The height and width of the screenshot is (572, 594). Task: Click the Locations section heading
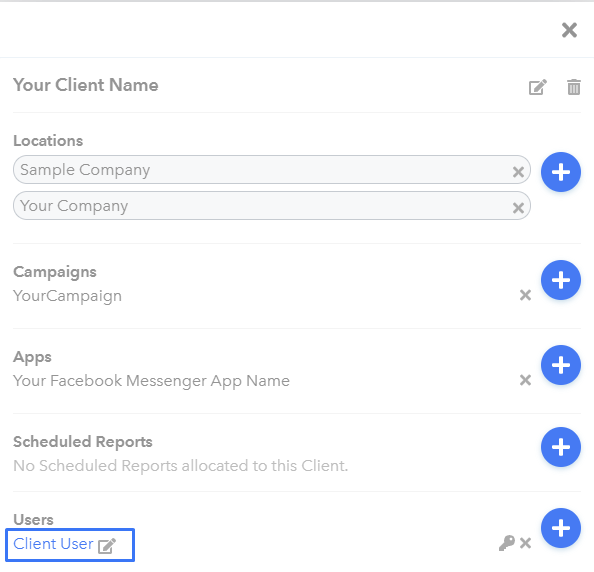point(48,141)
